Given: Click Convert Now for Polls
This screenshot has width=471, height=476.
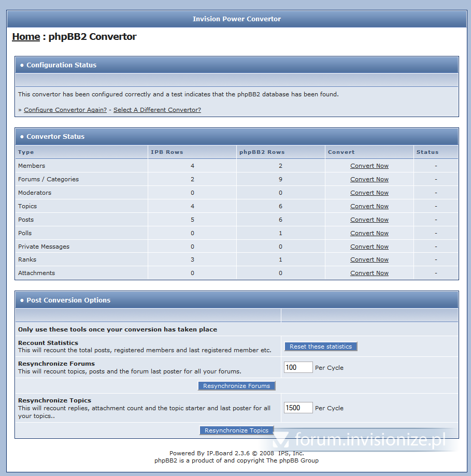Looking at the screenshot, I should [369, 233].
